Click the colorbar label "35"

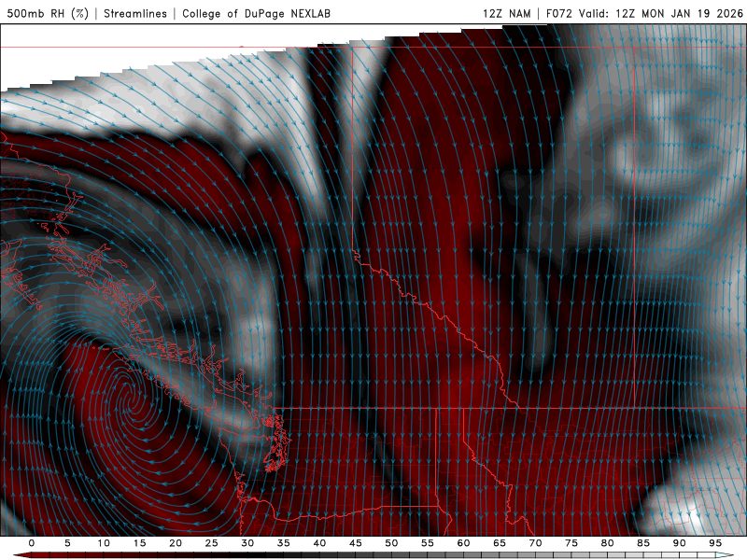[x=284, y=543]
